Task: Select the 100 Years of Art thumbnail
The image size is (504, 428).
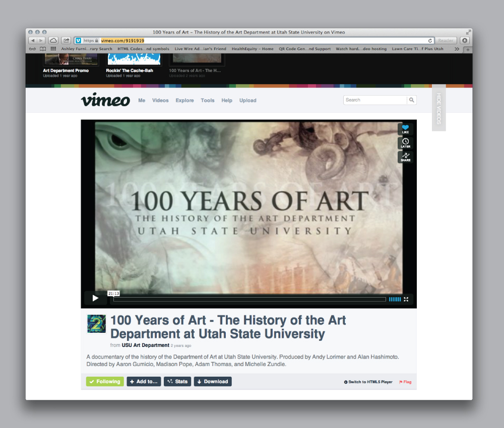Action: 197,59
